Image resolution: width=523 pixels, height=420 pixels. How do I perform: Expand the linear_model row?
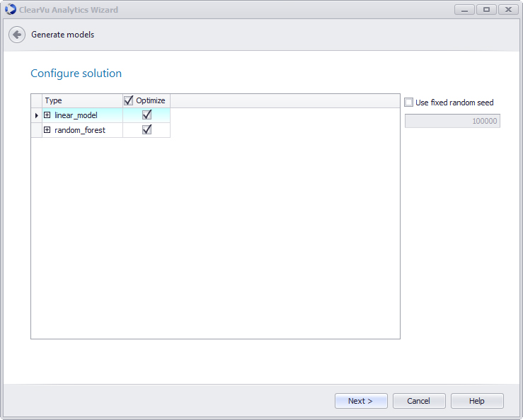(x=47, y=115)
